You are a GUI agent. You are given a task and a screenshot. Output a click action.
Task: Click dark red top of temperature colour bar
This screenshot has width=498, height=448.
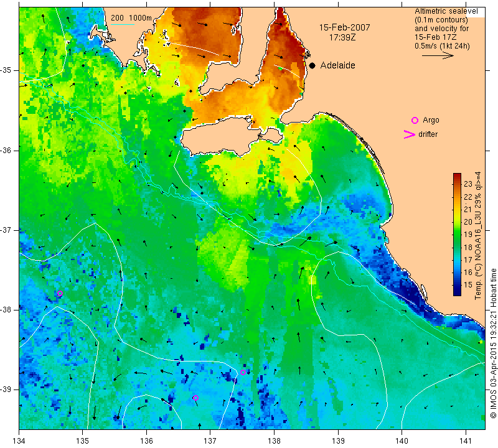pyautogui.click(x=457, y=177)
